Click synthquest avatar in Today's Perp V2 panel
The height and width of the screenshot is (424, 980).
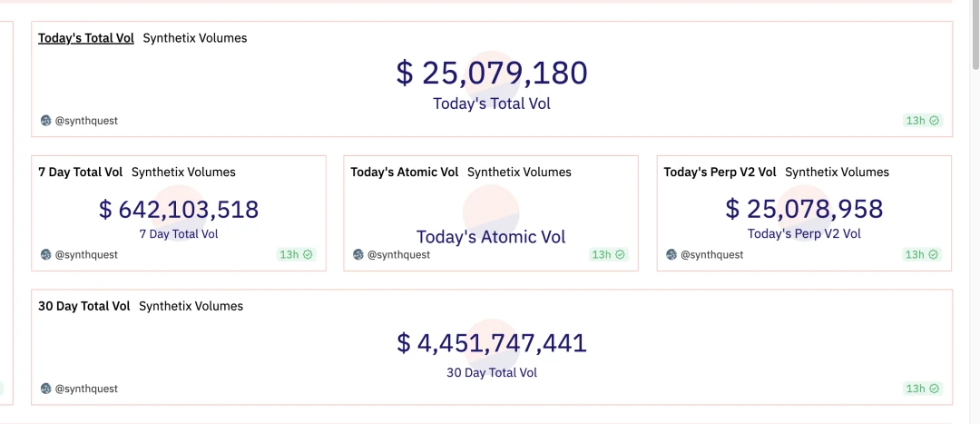(671, 255)
